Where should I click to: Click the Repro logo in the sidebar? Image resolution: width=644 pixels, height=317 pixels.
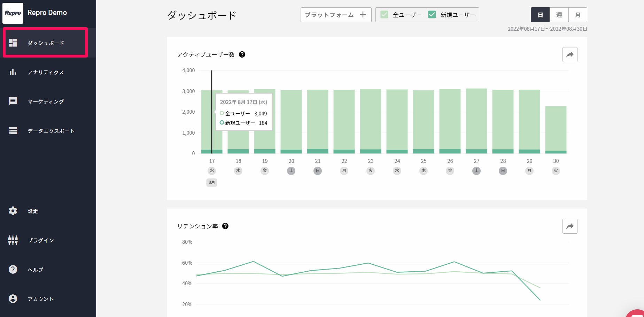(13, 13)
